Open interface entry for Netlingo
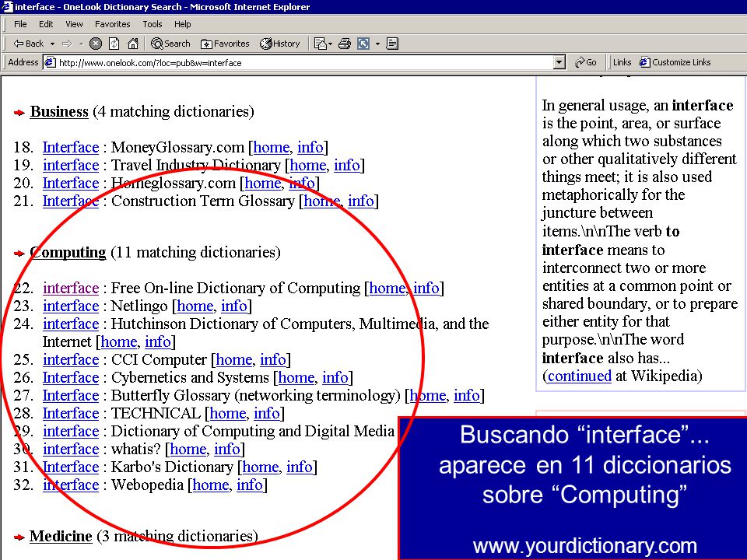 [71, 306]
